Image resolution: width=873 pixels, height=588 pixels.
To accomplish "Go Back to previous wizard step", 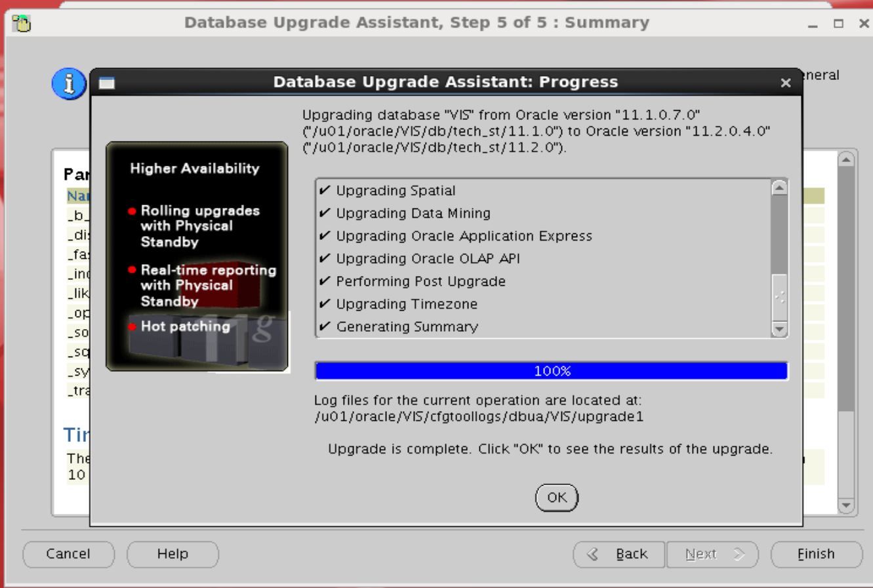I will (x=619, y=554).
